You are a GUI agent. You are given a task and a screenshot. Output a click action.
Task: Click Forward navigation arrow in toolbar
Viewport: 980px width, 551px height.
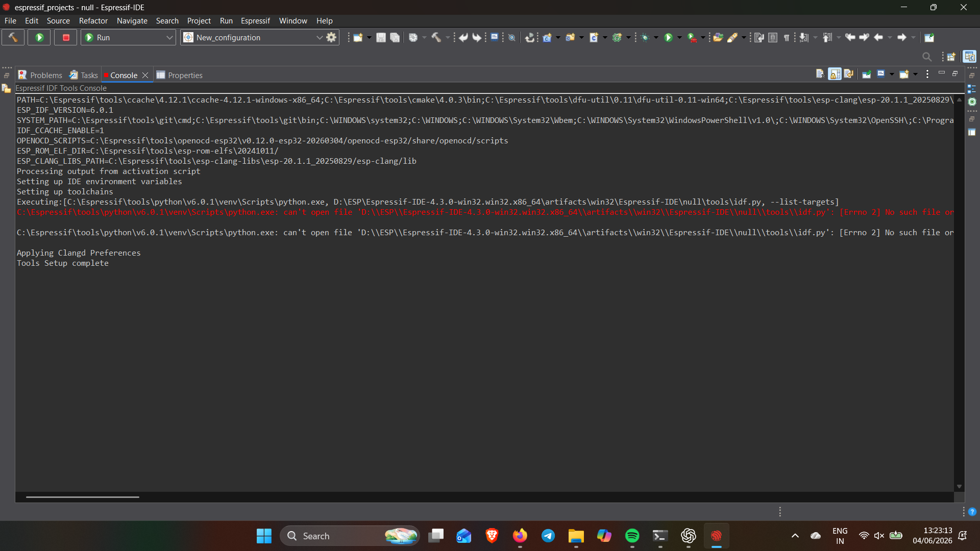(x=902, y=37)
